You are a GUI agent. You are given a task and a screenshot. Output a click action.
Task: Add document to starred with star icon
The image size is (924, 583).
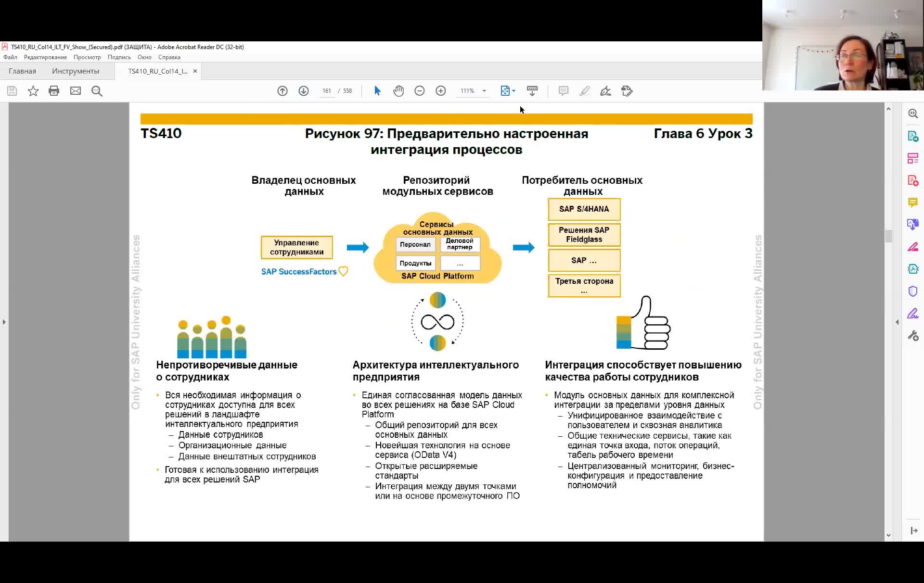point(33,91)
